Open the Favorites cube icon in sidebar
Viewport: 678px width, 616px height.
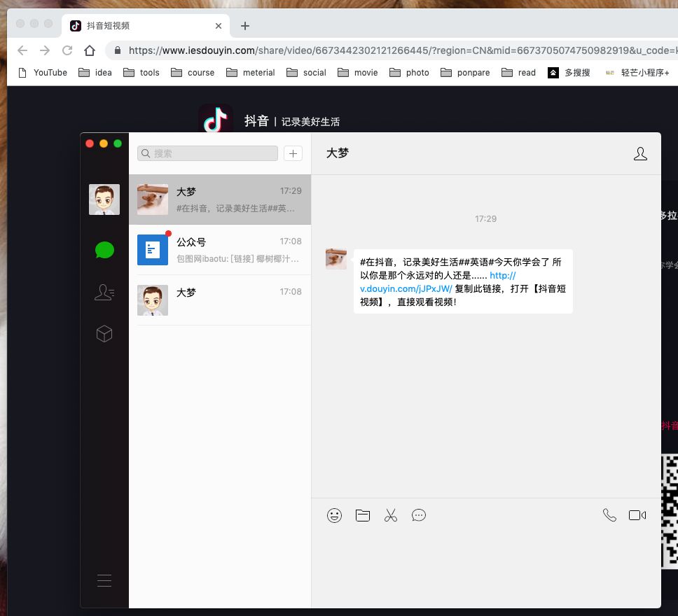click(104, 334)
